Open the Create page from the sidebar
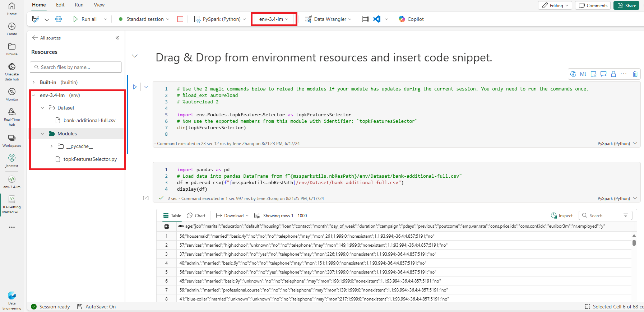This screenshot has width=644, height=312. 12,29
